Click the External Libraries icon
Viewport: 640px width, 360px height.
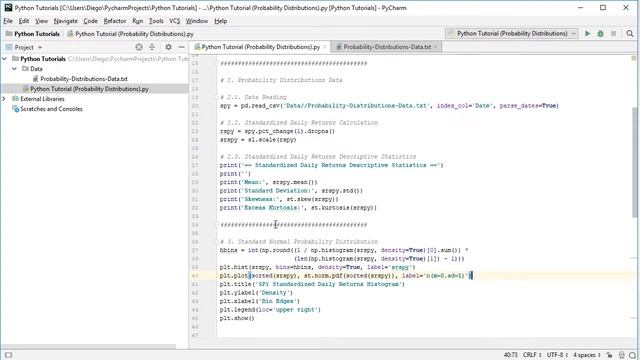tap(16, 99)
